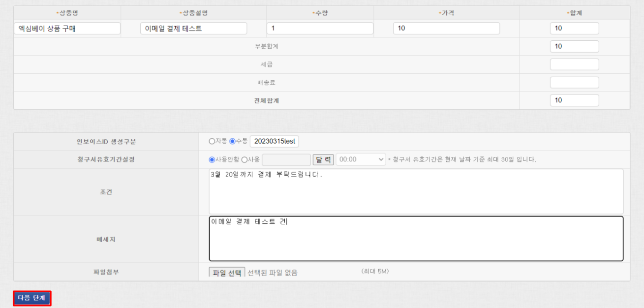Select the 수동 invoice ID radio
644x308 pixels.
[233, 141]
